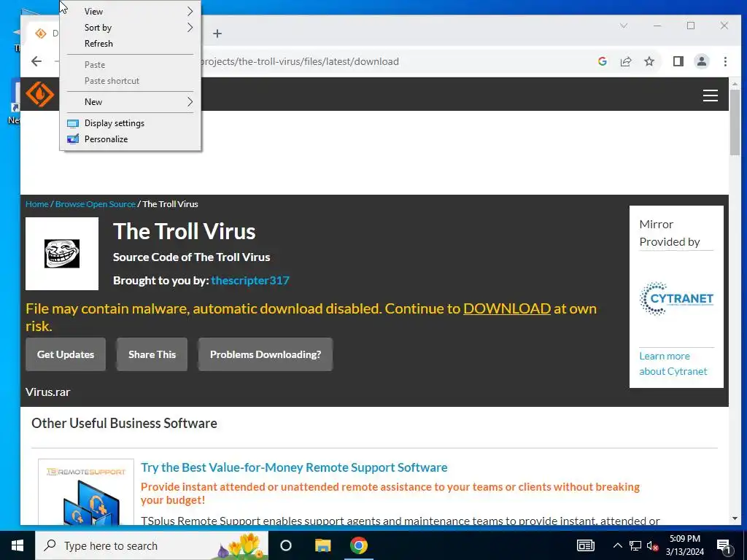Click the page vertical scrollbar thumb
This screenshot has width=747, height=560.
pyautogui.click(x=735, y=122)
